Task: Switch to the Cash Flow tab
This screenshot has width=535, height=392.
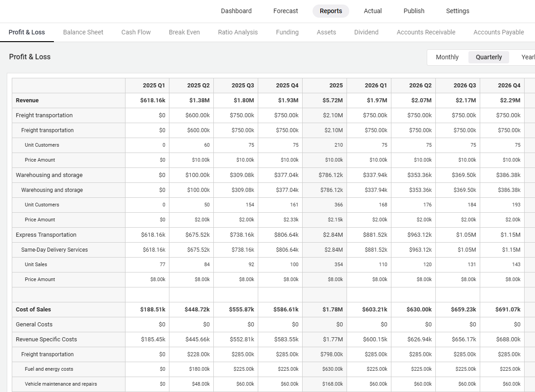Action: [x=136, y=32]
